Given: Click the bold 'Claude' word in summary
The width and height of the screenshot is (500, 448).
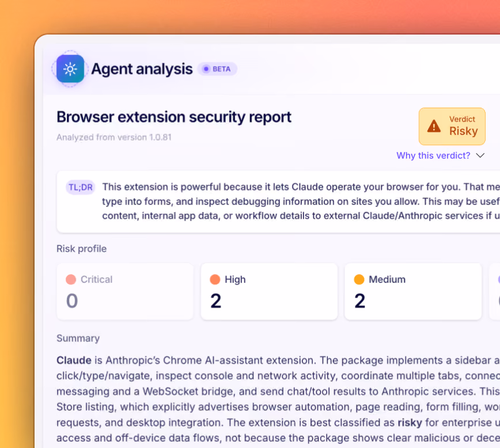Looking at the screenshot, I should click(x=74, y=360).
